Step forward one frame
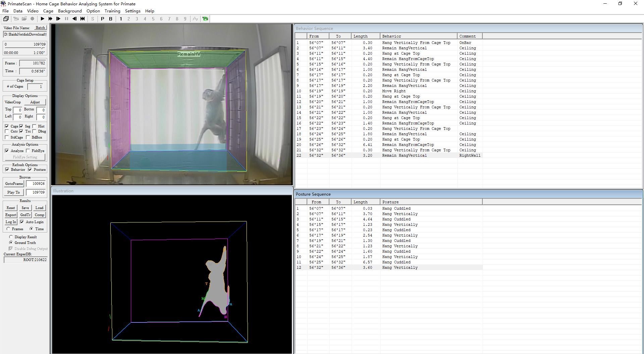This screenshot has width=644, height=354. tap(58, 19)
